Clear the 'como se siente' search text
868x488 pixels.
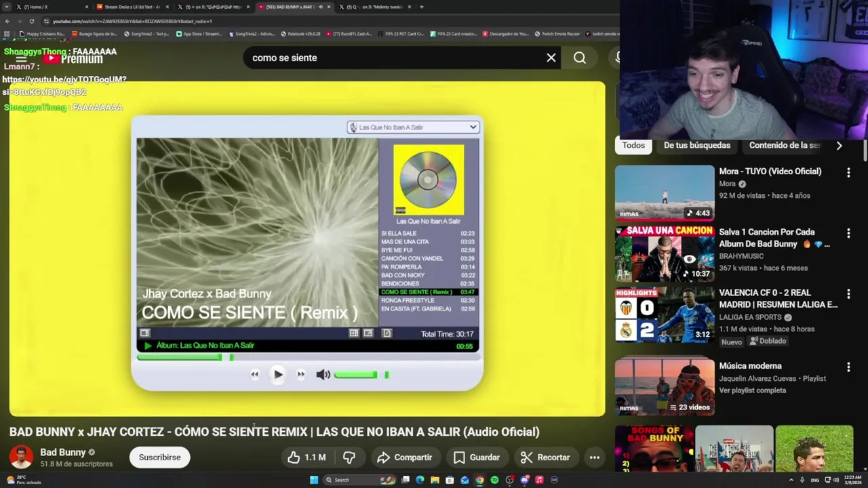click(x=551, y=58)
